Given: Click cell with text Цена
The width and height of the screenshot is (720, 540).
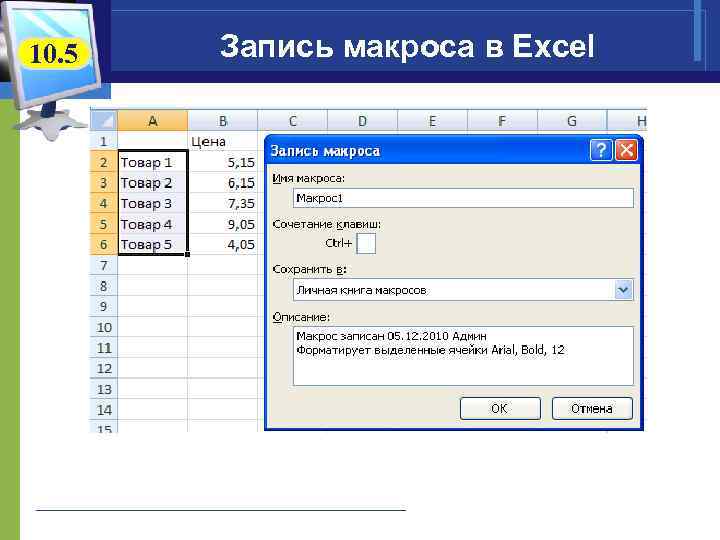Looking at the screenshot, I should (x=223, y=141).
